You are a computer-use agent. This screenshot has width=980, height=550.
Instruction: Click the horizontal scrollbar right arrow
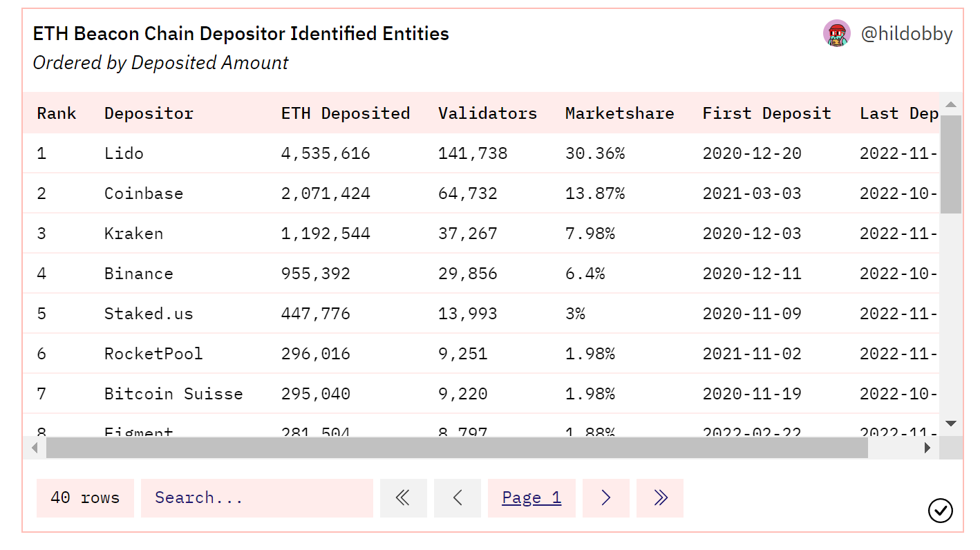[x=927, y=448]
